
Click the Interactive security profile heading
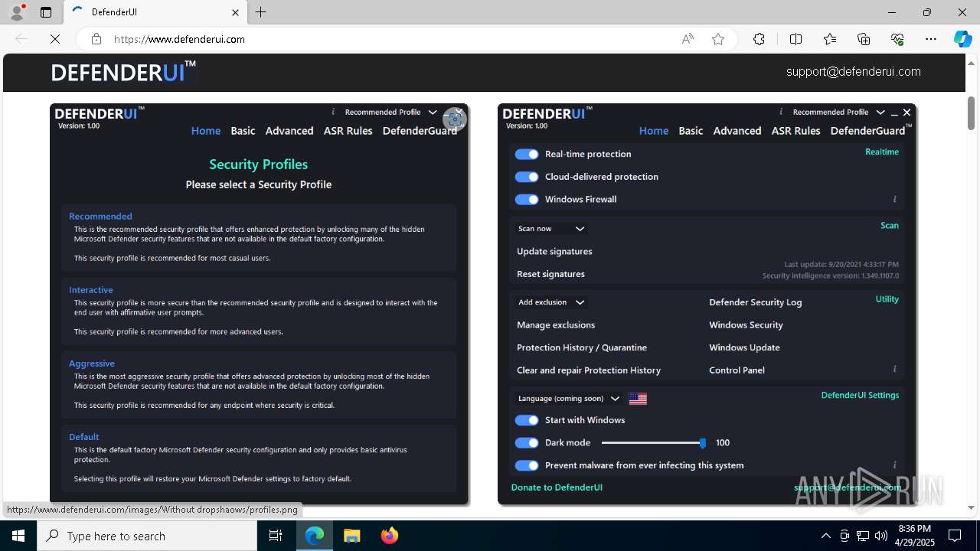91,290
